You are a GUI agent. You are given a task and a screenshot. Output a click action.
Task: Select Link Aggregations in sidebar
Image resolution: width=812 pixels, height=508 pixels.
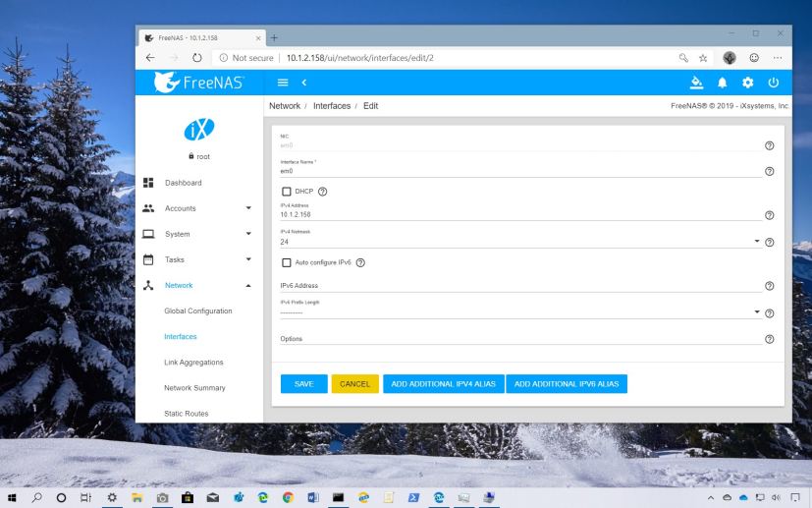(193, 362)
